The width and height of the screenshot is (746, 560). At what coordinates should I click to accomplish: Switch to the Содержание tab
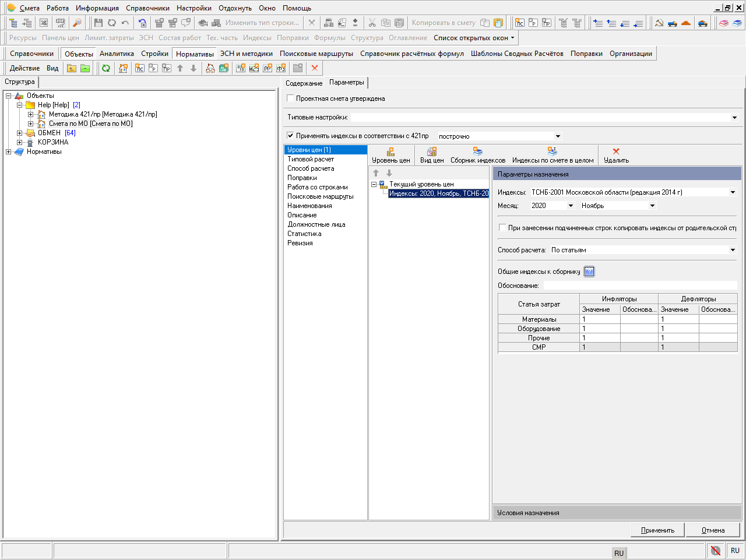point(304,83)
